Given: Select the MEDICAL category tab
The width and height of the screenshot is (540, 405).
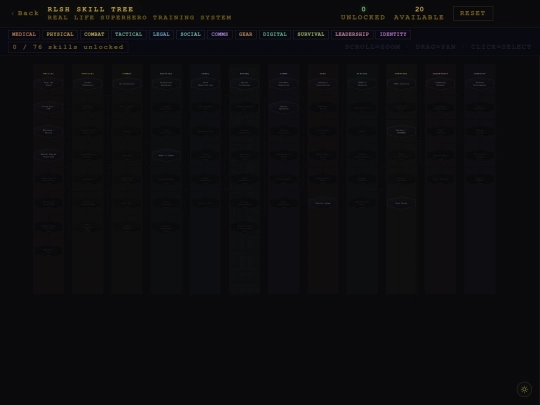Looking at the screenshot, I should (24, 34).
